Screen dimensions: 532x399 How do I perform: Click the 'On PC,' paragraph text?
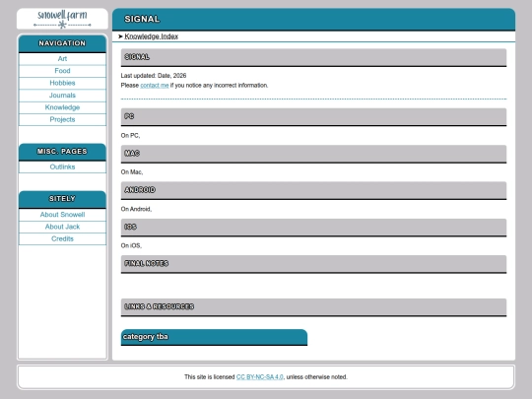(x=130, y=136)
